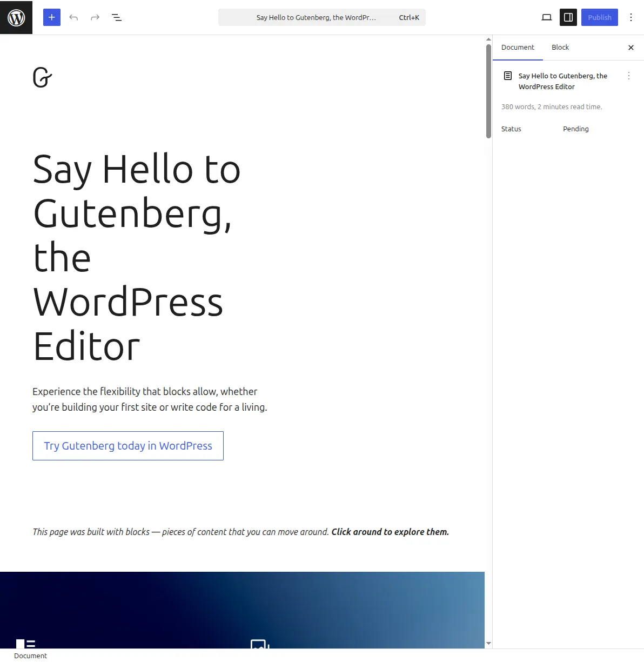Screen dimensions: 644x662
Task: Close the settings sidebar with X
Action: click(x=630, y=48)
